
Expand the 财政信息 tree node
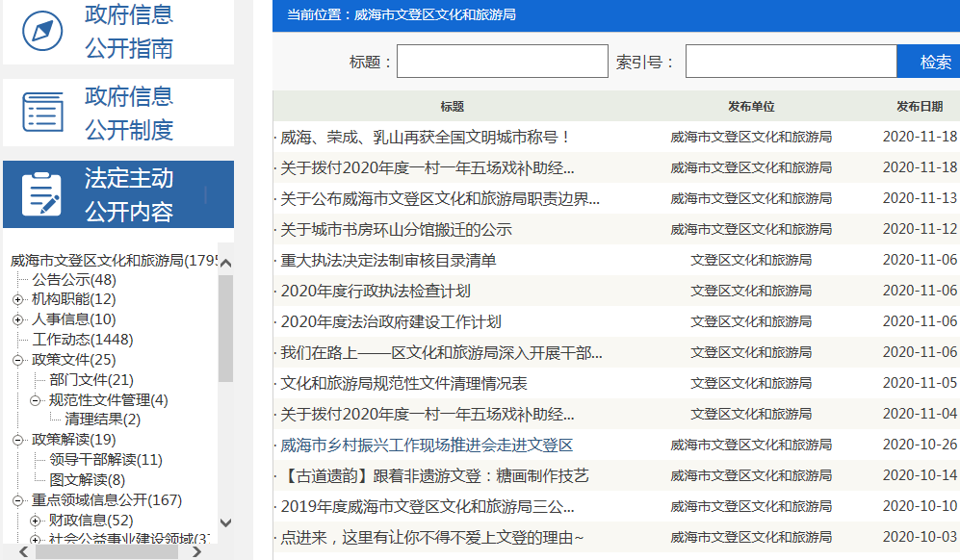(36, 521)
